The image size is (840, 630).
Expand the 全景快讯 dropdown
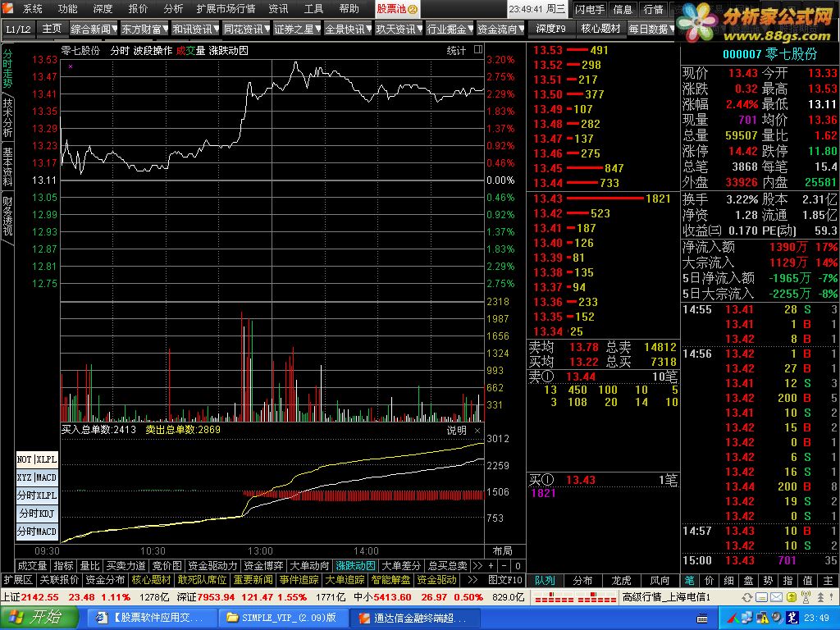(348, 29)
